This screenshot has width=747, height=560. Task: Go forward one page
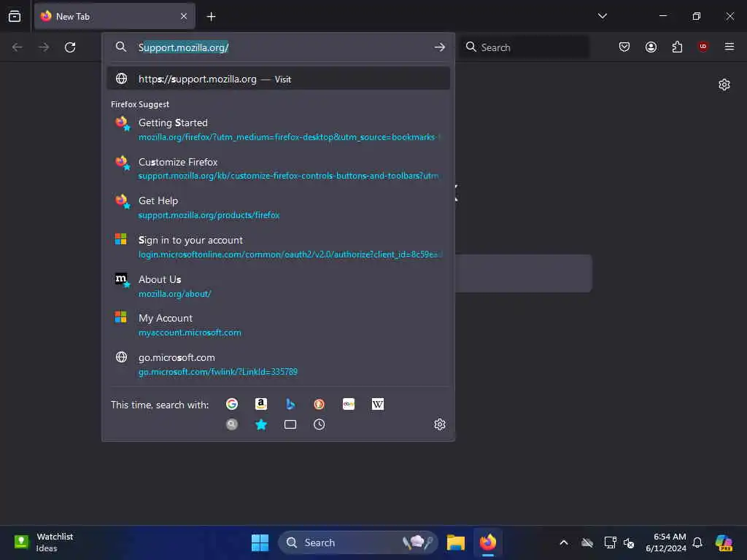coord(44,47)
